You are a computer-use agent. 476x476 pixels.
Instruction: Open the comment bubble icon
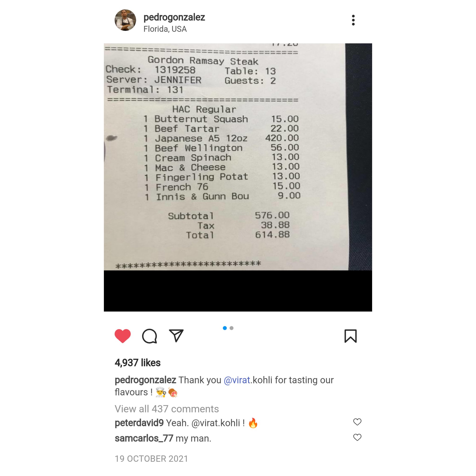(x=149, y=336)
